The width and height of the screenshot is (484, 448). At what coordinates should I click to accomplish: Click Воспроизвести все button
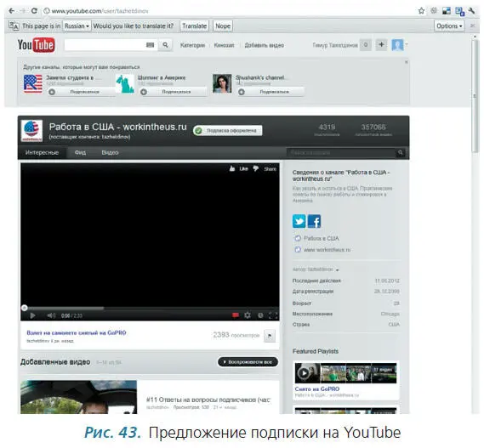248,362
